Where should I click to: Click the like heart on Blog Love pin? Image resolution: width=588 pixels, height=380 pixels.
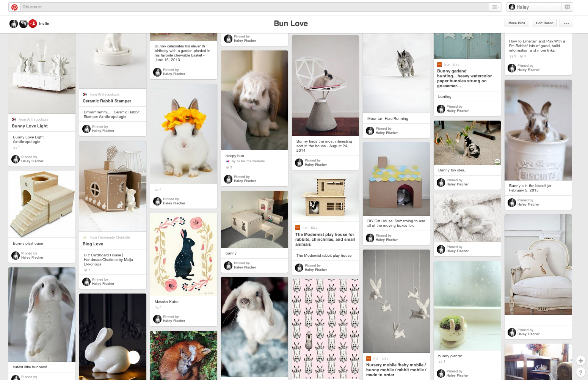tap(87, 270)
